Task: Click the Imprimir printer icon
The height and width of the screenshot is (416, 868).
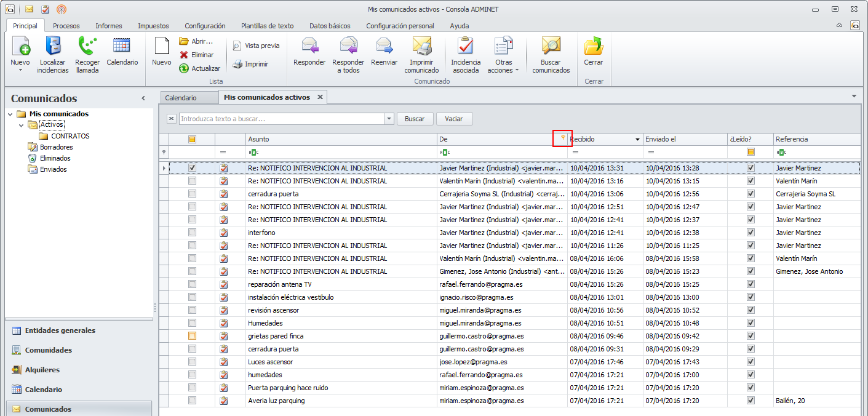Action: (x=237, y=64)
